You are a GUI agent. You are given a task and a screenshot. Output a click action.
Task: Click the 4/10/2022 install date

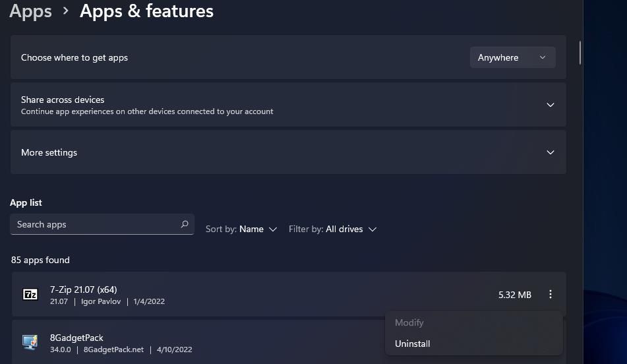click(174, 349)
